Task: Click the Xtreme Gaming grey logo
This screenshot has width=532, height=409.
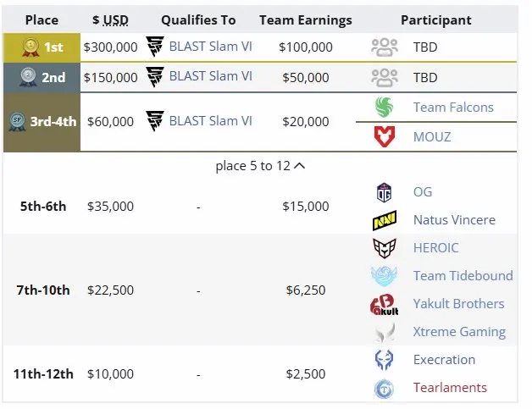Action: [x=385, y=332]
